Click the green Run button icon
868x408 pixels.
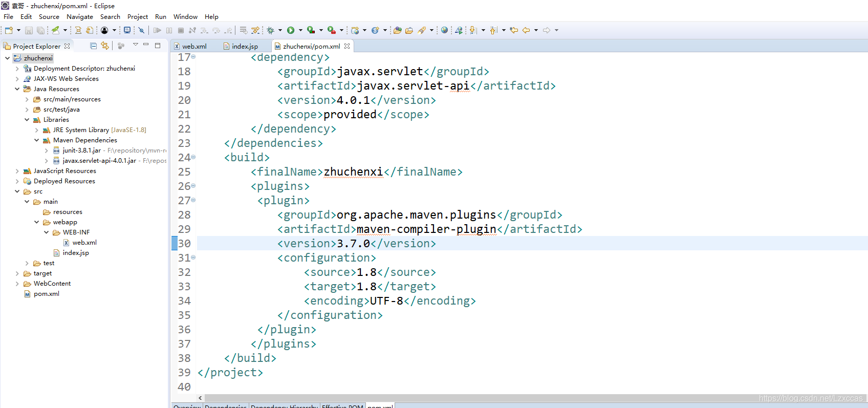point(291,30)
